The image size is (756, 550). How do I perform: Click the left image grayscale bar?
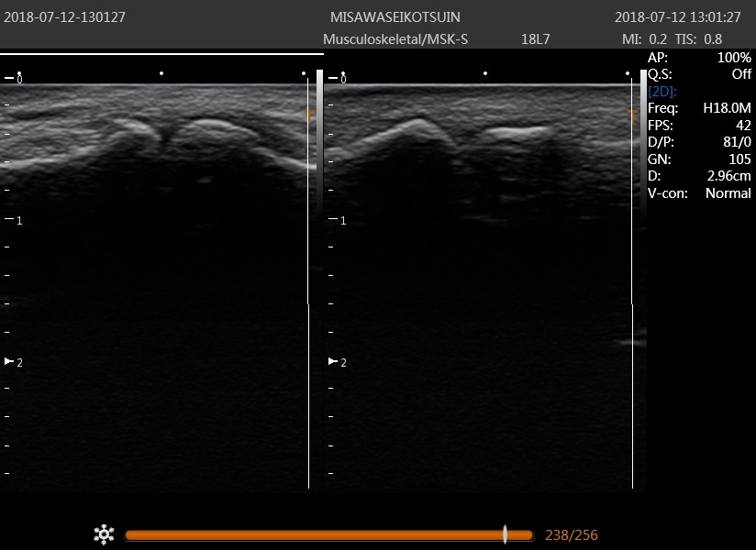click(319, 145)
